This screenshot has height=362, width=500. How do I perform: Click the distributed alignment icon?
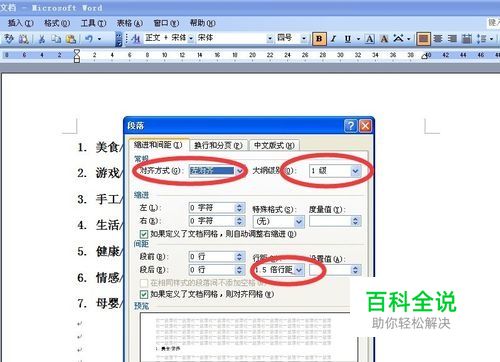[x=467, y=39]
